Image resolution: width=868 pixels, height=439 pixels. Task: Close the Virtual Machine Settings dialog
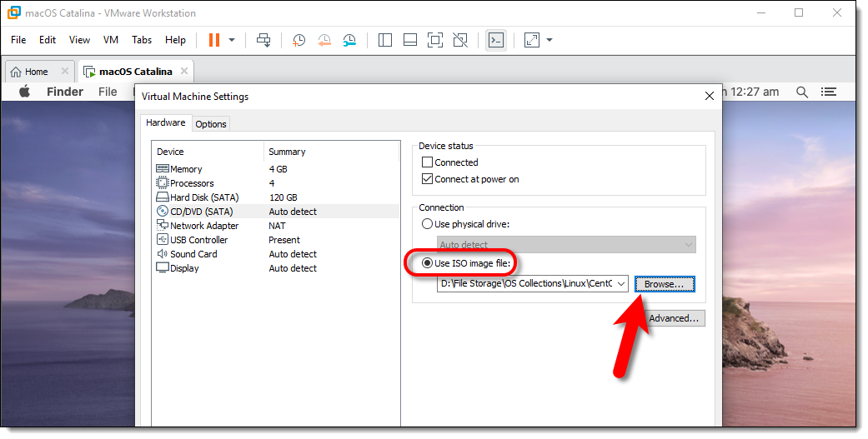click(x=710, y=96)
